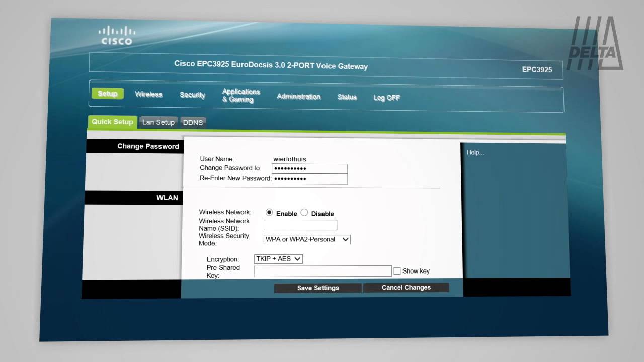
Task: Open the Wireless menu
Action: (148, 94)
